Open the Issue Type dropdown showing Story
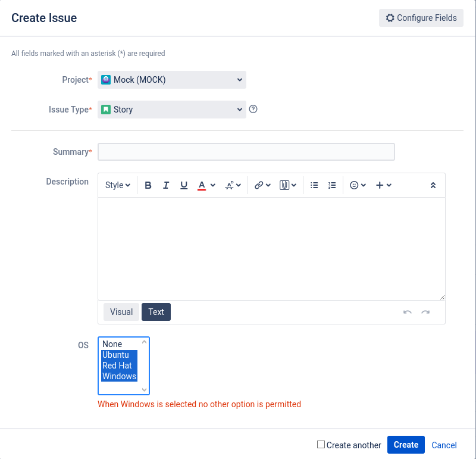This screenshot has width=476, height=459. (172, 110)
